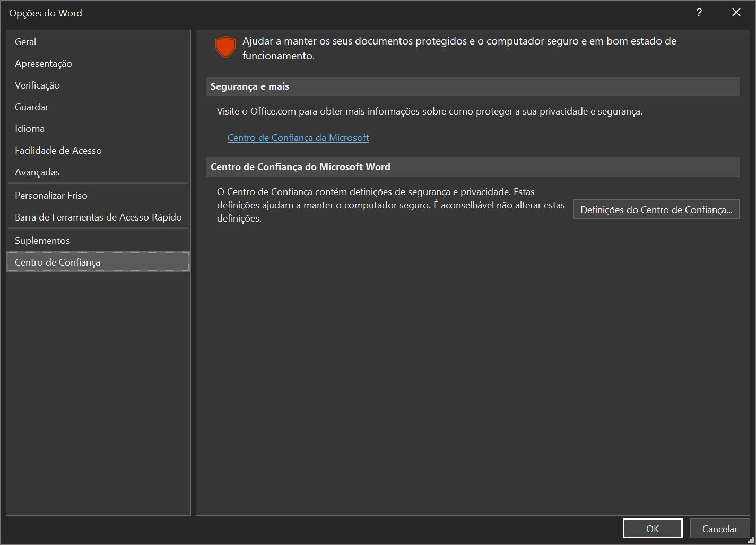Close the Opções do Word dialog
The width and height of the screenshot is (756, 545).
[736, 13]
